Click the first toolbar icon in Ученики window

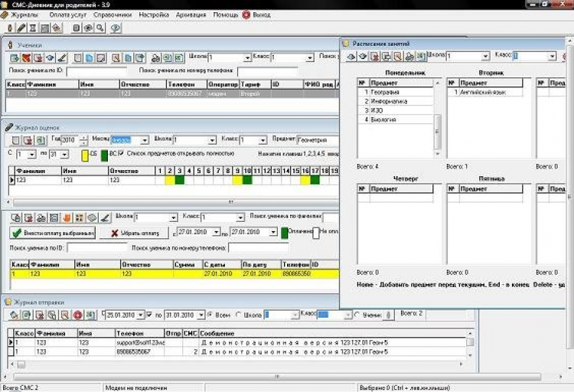coord(15,58)
